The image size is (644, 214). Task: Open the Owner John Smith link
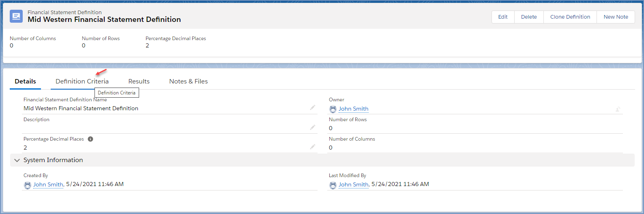[353, 109]
